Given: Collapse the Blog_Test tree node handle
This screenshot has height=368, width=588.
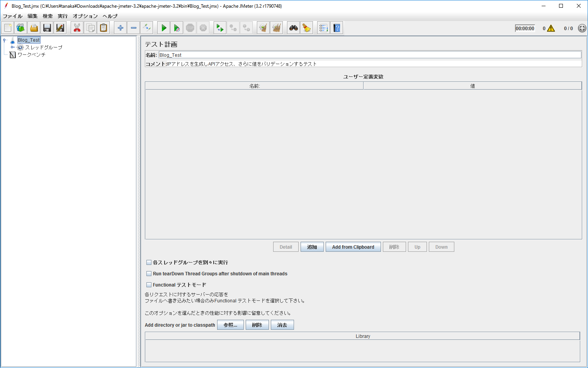Looking at the screenshot, I should pyautogui.click(x=5, y=40).
